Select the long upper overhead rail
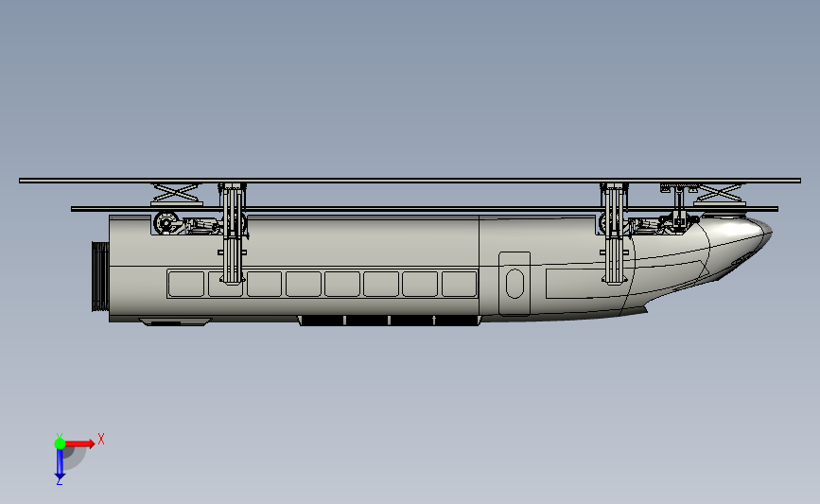 [410, 181]
